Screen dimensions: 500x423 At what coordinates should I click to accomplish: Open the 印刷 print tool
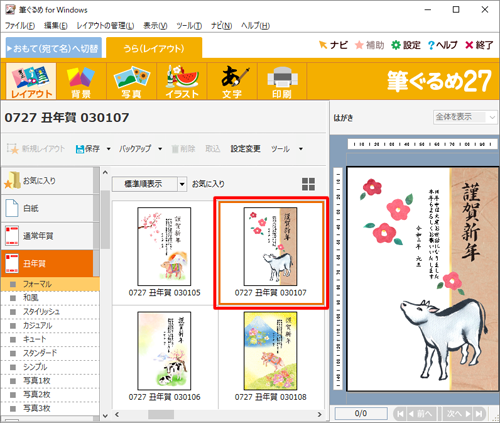tap(282, 81)
